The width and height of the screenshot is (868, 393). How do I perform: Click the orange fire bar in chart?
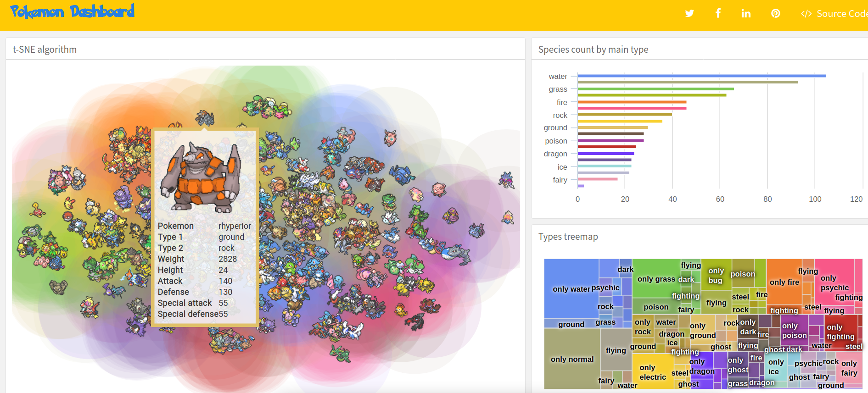point(632,102)
